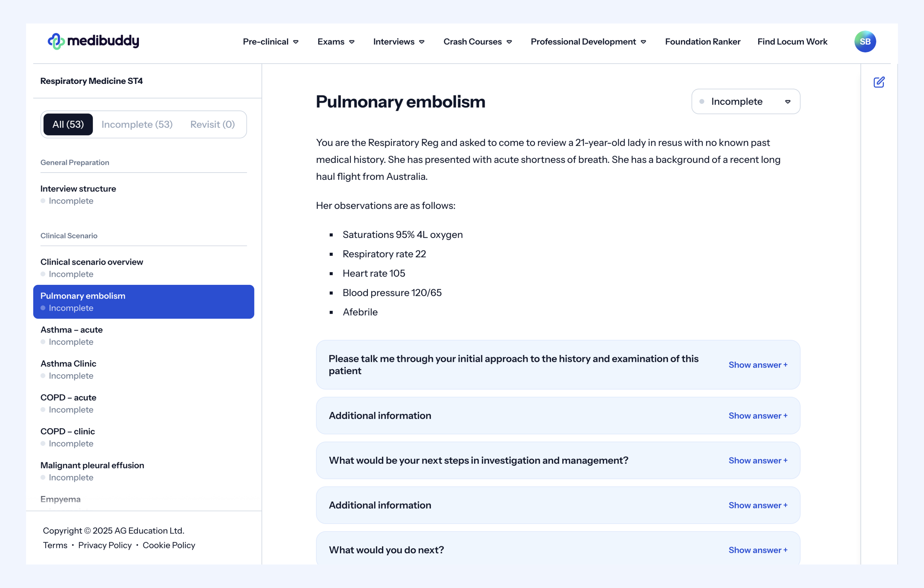Select the Revisit (0) tab
Screen dimensions: 924x588
[212, 124]
